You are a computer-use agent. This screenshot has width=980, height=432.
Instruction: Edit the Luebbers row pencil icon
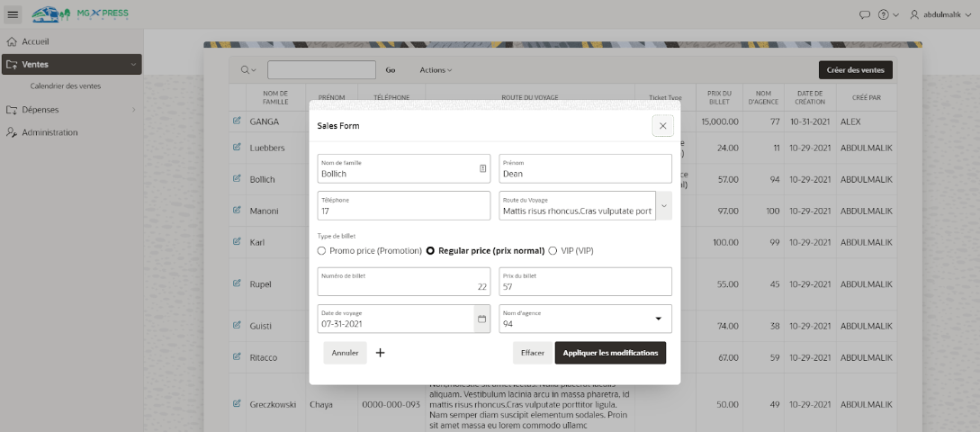pos(237,147)
